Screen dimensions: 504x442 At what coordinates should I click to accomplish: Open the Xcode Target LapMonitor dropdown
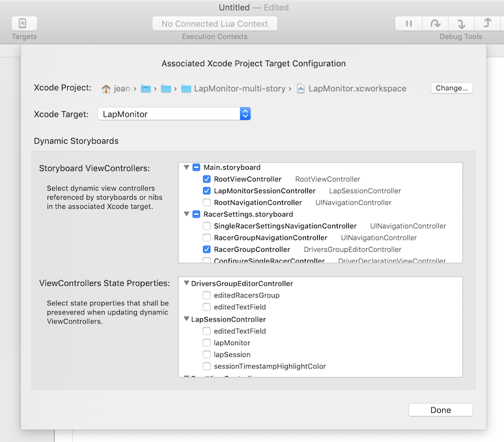174,114
